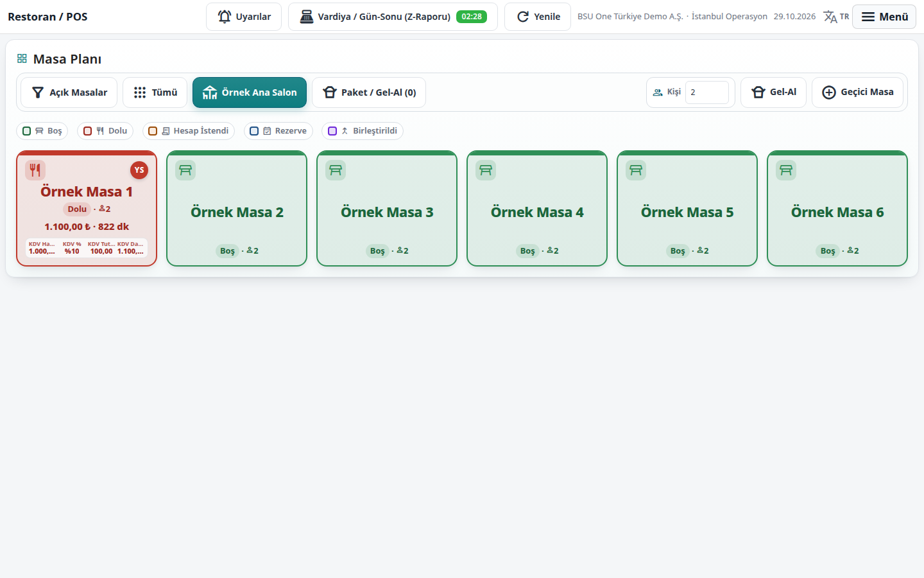Open the Örnek Masa 5 table card
The image size is (924, 578).
687,208
